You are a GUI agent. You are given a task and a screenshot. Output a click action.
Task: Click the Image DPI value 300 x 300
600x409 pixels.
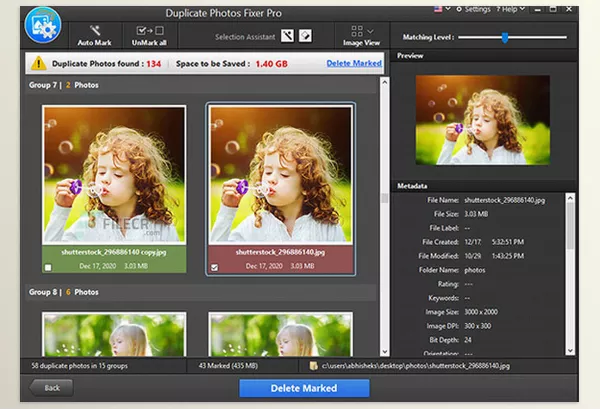[478, 326]
